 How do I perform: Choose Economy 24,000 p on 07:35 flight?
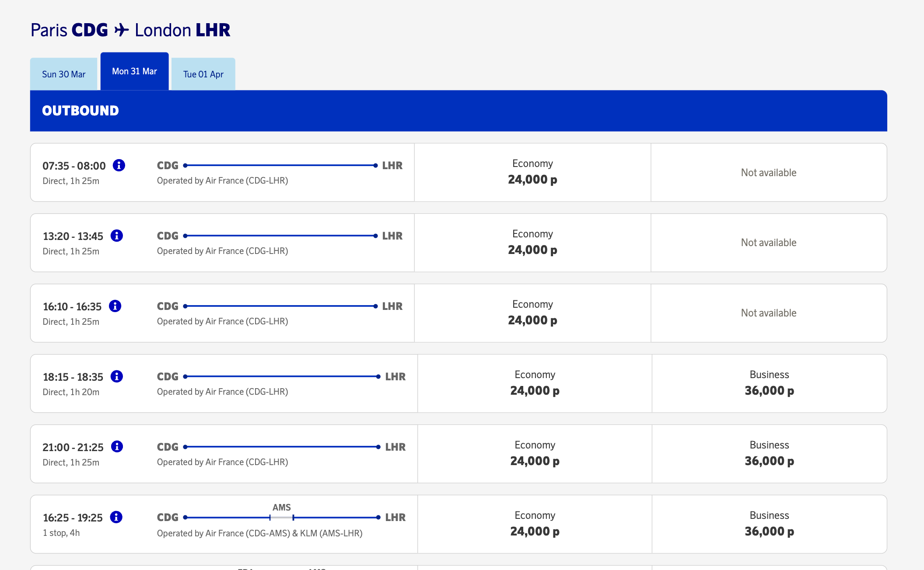pyautogui.click(x=532, y=172)
